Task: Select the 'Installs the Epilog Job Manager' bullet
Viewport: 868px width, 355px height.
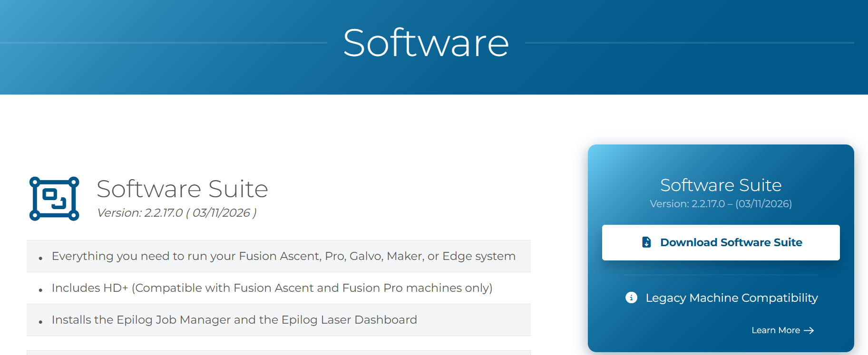Action: point(279,320)
